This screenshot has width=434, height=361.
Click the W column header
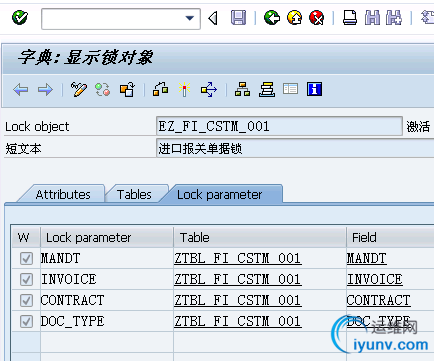click(x=26, y=237)
